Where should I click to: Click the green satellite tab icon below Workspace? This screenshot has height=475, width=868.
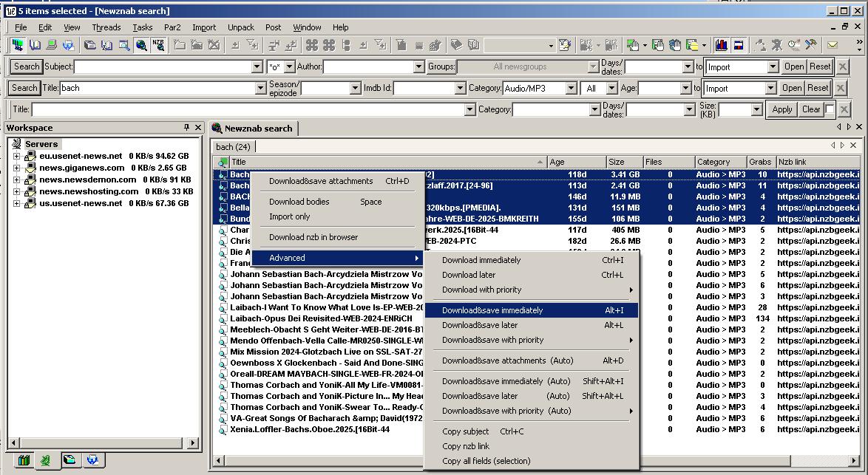coord(46,460)
